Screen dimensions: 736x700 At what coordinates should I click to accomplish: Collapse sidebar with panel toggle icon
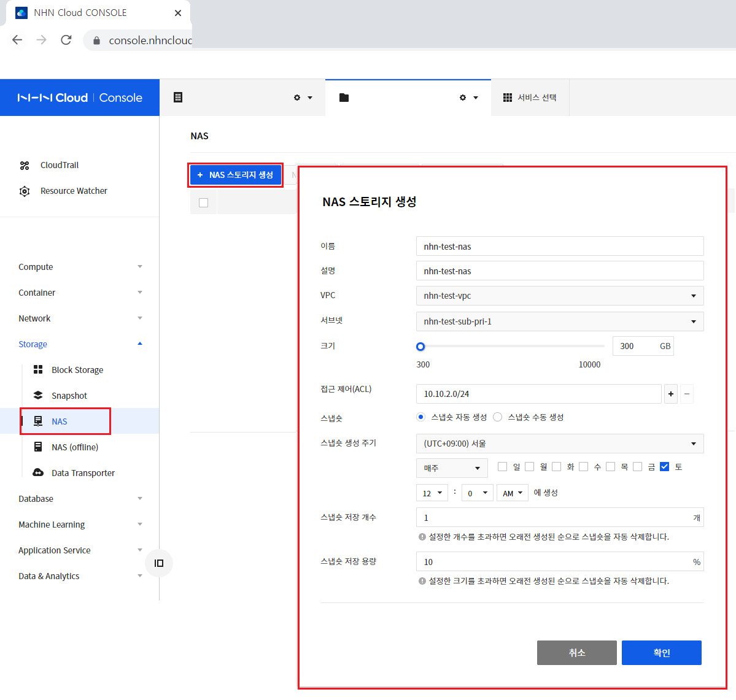click(x=158, y=563)
